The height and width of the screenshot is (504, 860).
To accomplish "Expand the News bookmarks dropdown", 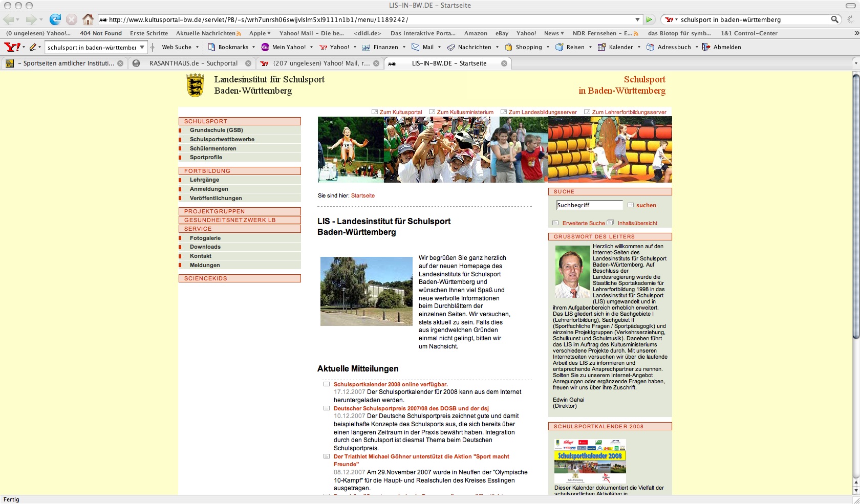I will pyautogui.click(x=554, y=33).
